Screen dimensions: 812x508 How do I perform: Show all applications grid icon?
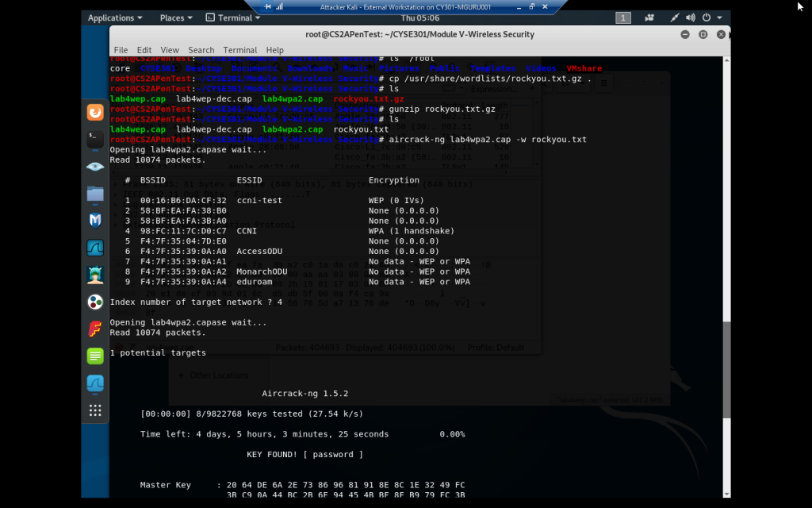click(x=95, y=410)
